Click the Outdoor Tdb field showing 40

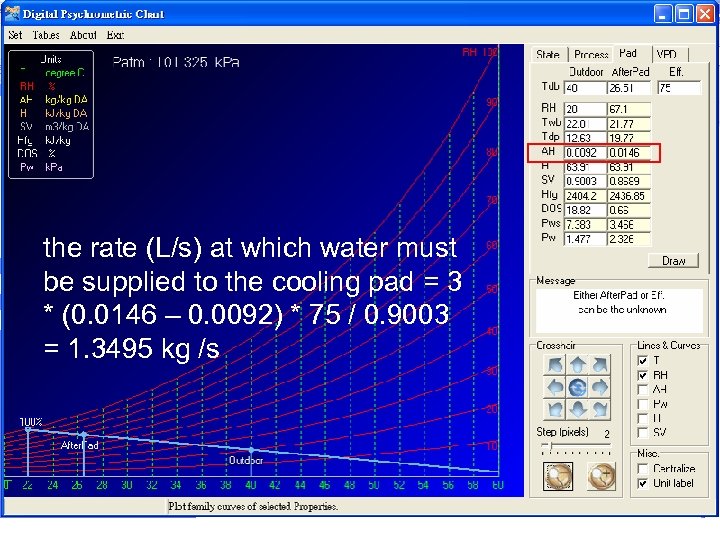pyautogui.click(x=585, y=88)
